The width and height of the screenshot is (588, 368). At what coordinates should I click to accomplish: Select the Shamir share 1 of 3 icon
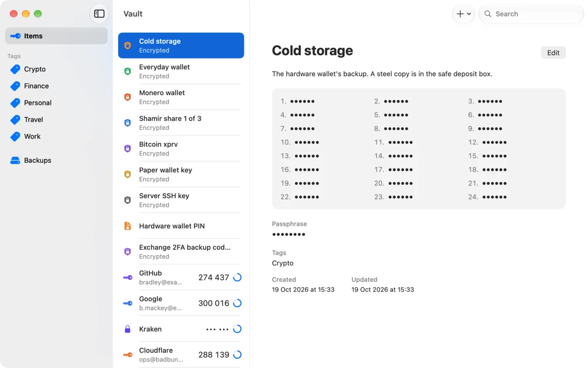coord(128,123)
